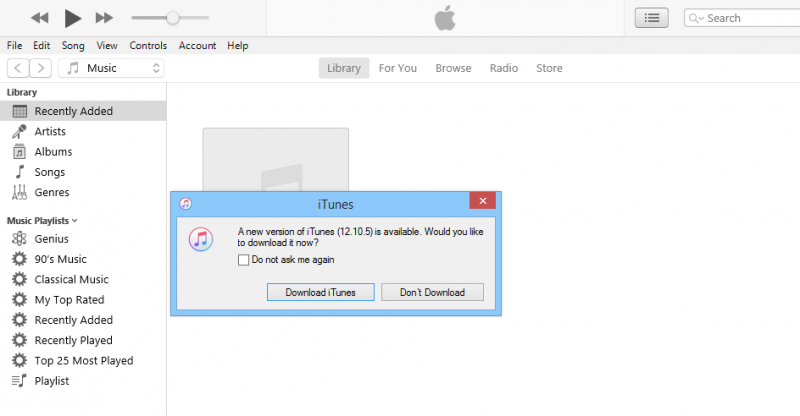Click the Playlist icon
The image size is (800, 416).
coord(19,381)
